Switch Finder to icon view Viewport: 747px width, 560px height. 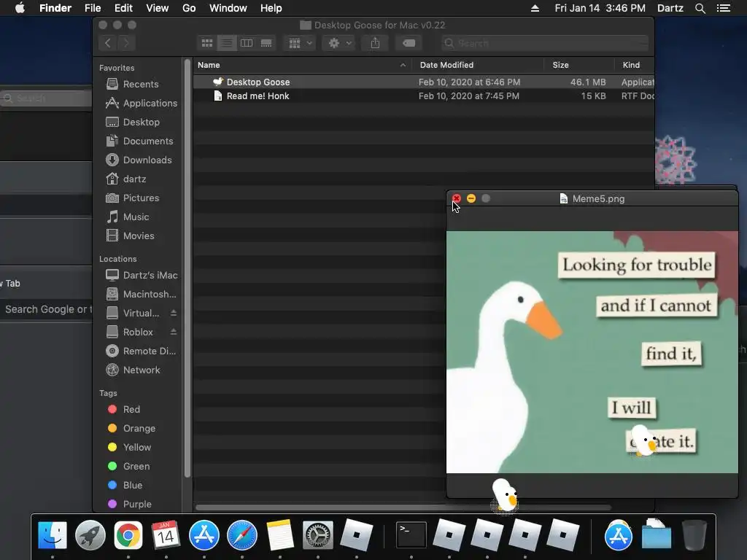(x=206, y=43)
